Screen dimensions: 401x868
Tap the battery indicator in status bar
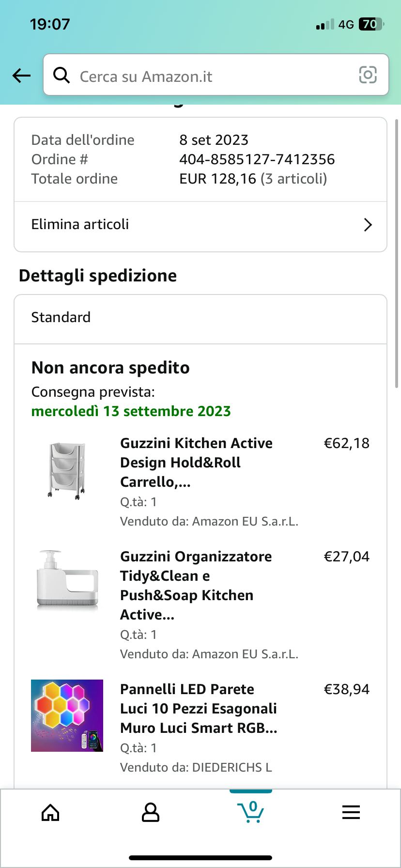pyautogui.click(x=371, y=24)
